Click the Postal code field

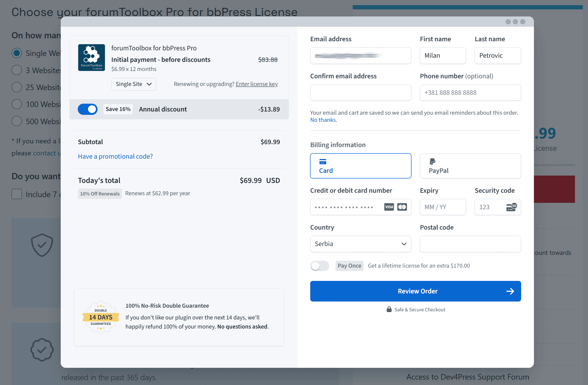coord(470,244)
